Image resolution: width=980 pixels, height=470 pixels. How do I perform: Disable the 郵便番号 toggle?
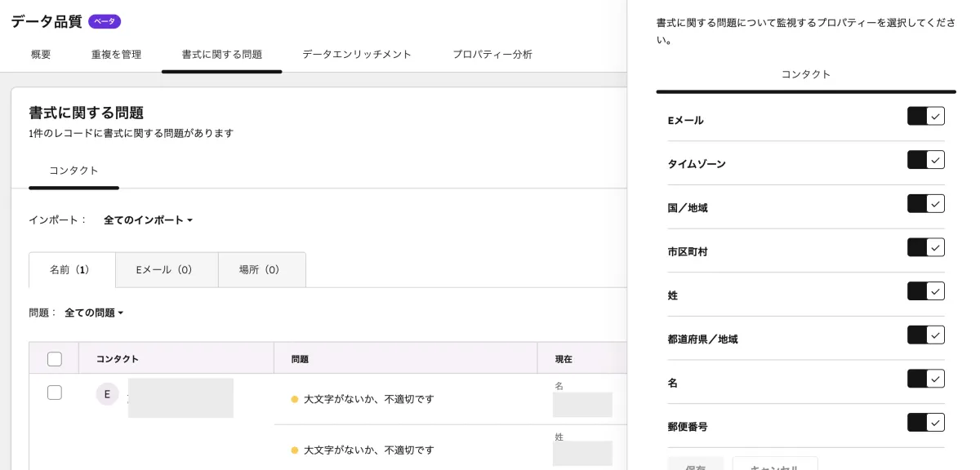[x=925, y=423]
